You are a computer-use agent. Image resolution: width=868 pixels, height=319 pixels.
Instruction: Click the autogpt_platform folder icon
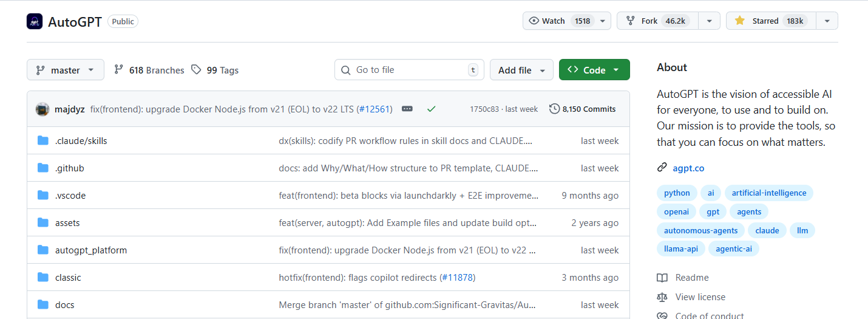[42, 250]
